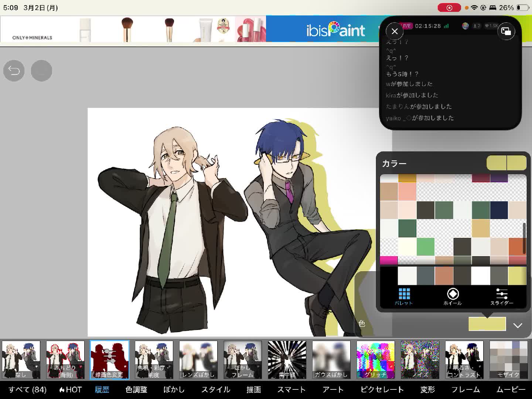The width and height of the screenshot is (532, 399).
Task: Collapse the color panel with chevron
Action: point(518,325)
